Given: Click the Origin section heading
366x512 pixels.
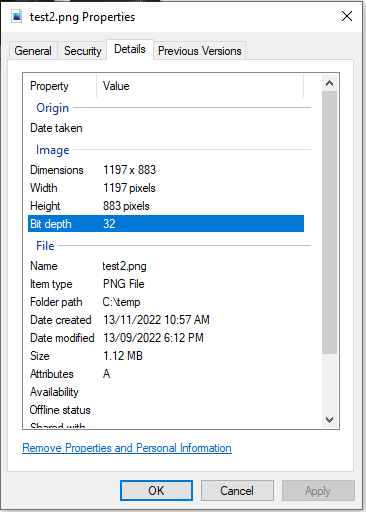Looking at the screenshot, I should coord(52,108).
